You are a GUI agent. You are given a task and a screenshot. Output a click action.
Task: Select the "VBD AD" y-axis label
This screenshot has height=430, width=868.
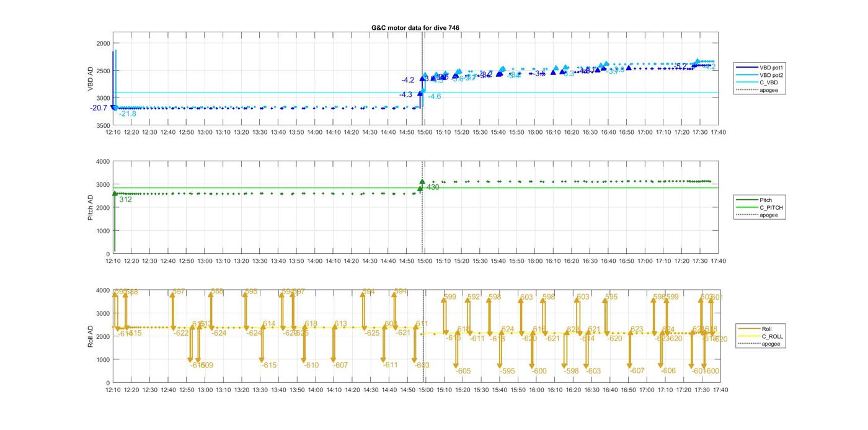[91, 79]
